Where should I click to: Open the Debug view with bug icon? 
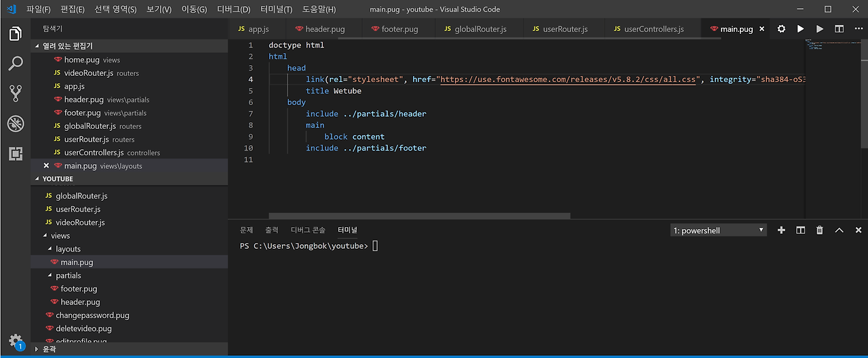15,123
